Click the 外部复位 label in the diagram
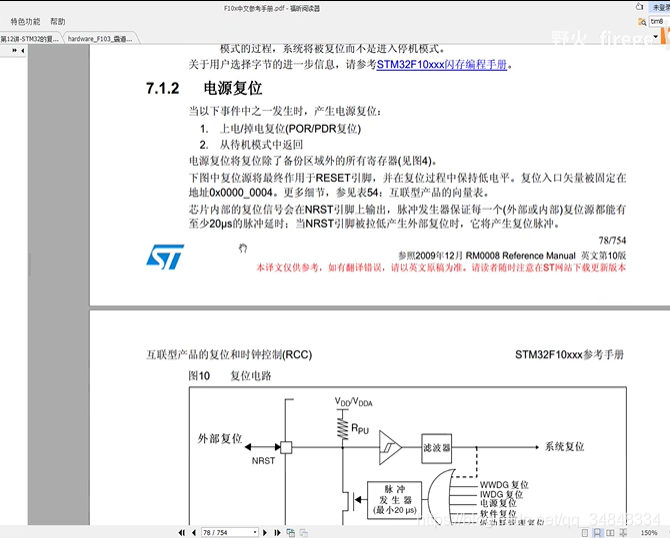This screenshot has height=538, width=670. pos(220,438)
